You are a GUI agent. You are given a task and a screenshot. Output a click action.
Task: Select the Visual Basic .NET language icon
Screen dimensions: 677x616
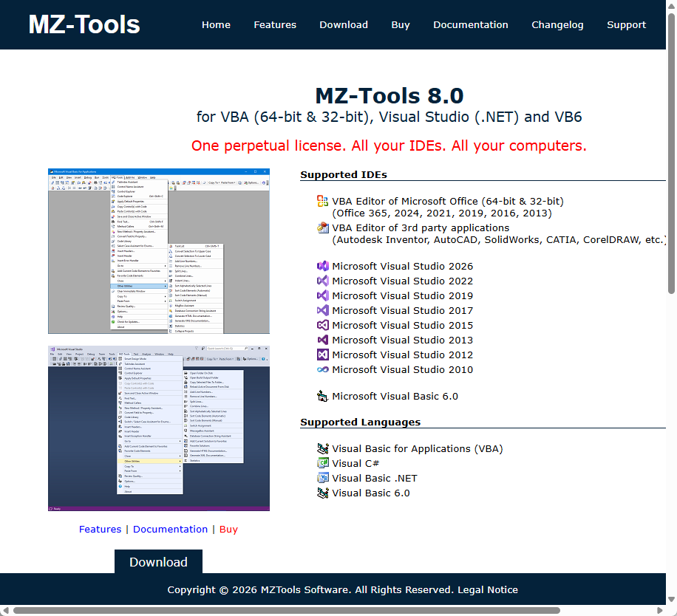322,477
